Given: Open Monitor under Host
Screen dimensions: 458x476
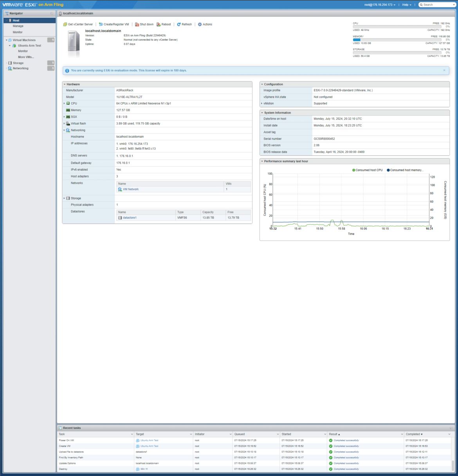Looking at the screenshot, I should click(x=18, y=32).
